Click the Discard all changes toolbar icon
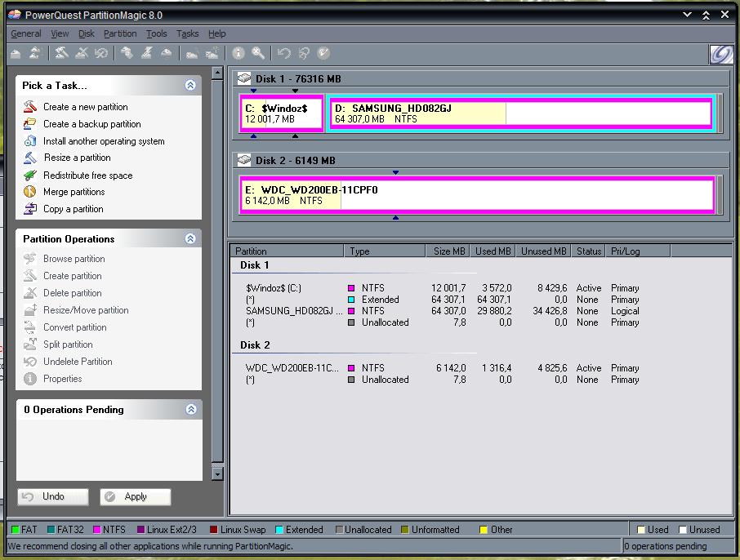The height and width of the screenshot is (560, 740). (304, 53)
